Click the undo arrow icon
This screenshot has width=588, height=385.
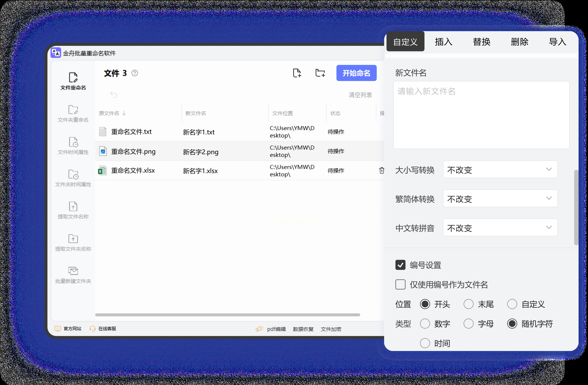coord(114,94)
